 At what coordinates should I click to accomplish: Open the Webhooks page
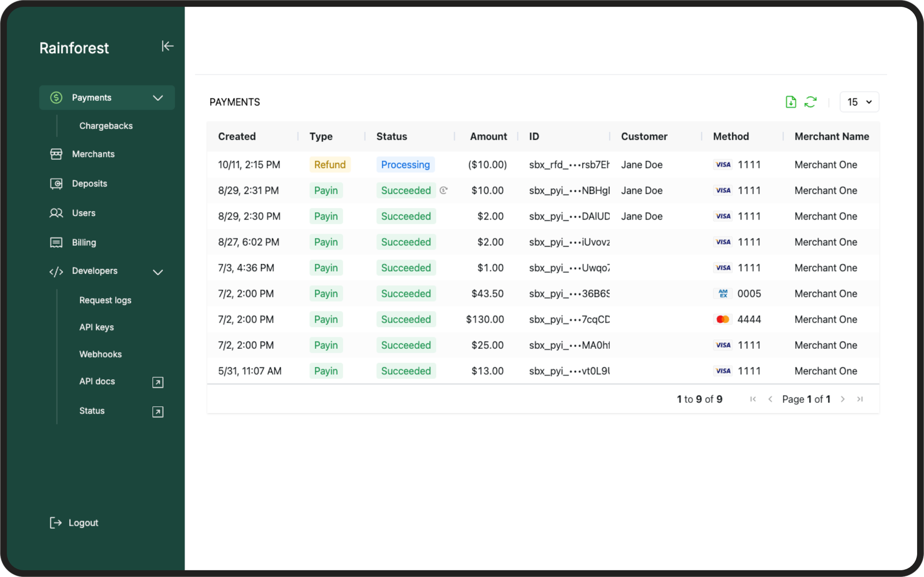coord(100,354)
